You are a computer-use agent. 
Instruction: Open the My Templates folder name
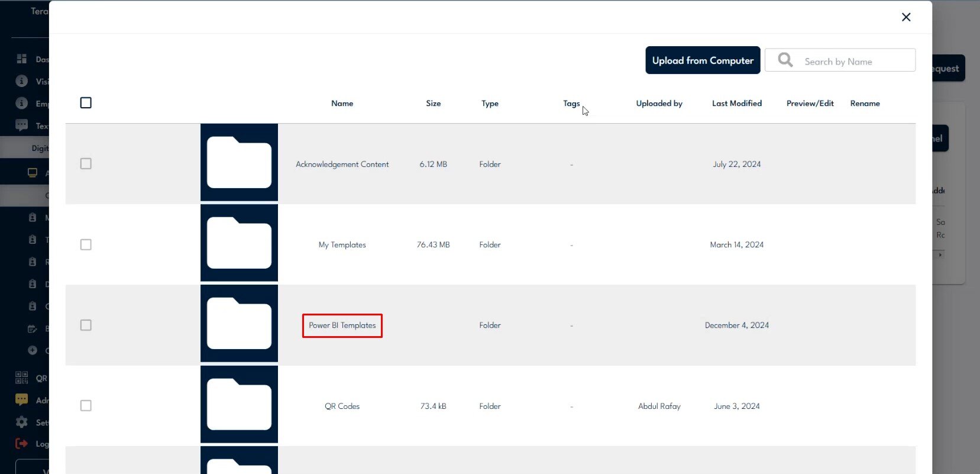(342, 245)
